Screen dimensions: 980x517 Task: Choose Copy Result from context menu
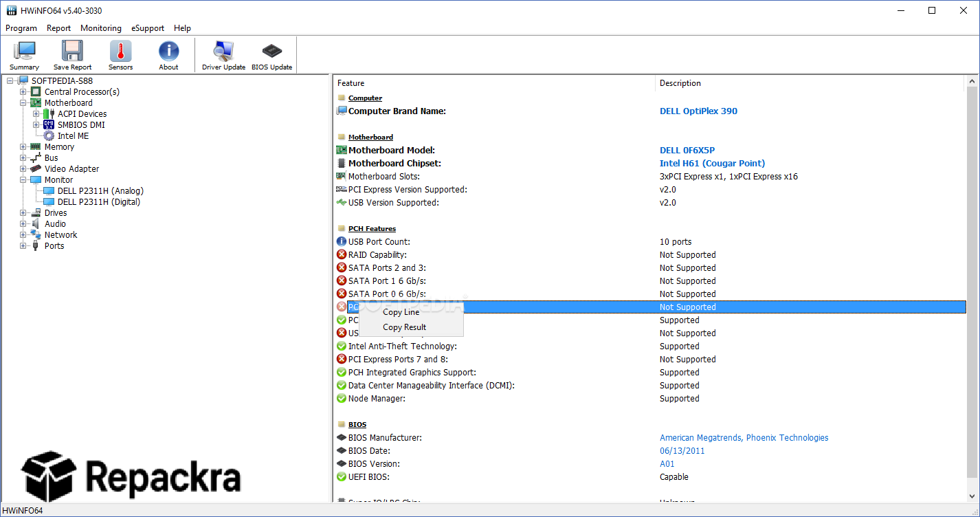411,327
